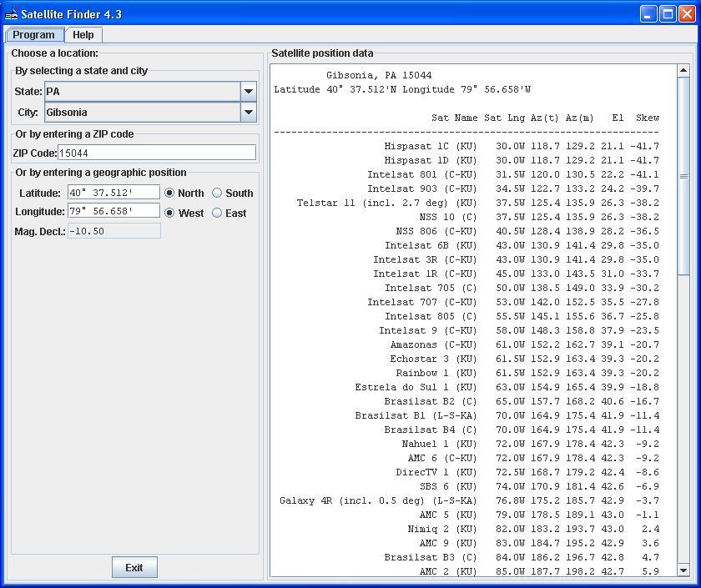Click the 'AMC 6 (C-KU)' satellite name

[x=442, y=459]
